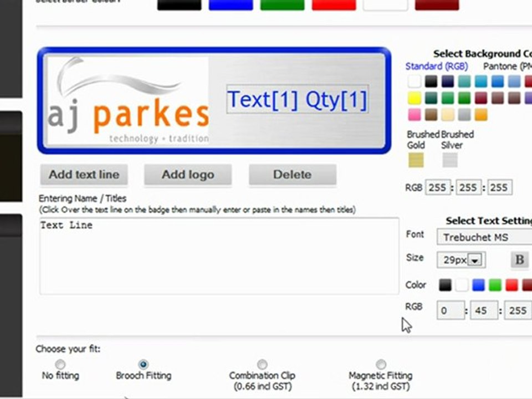Set text colour to the black swatch
The image size is (532, 399).
pyautogui.click(x=445, y=285)
